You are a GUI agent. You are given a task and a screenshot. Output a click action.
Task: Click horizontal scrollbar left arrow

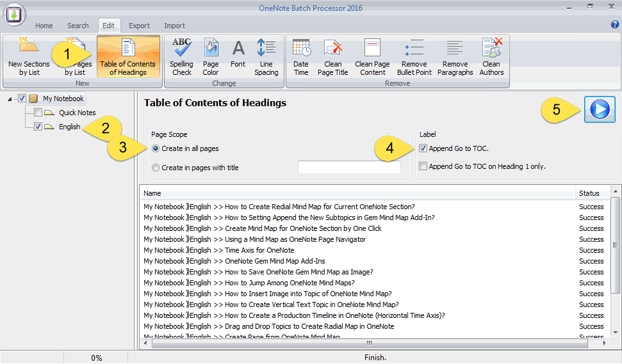(x=145, y=343)
